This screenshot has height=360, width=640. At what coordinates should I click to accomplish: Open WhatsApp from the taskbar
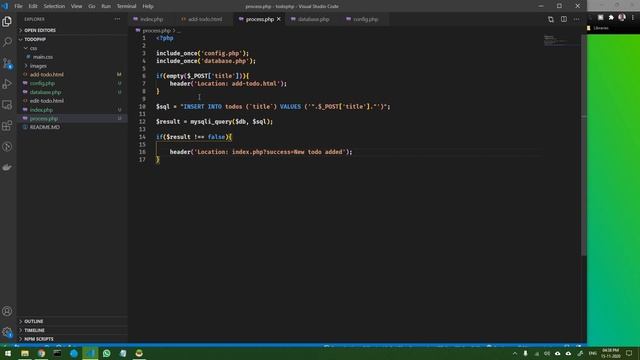tap(107, 353)
